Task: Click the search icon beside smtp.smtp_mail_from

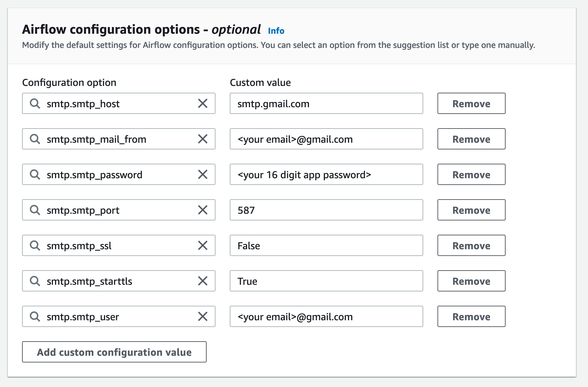Action: [35, 139]
